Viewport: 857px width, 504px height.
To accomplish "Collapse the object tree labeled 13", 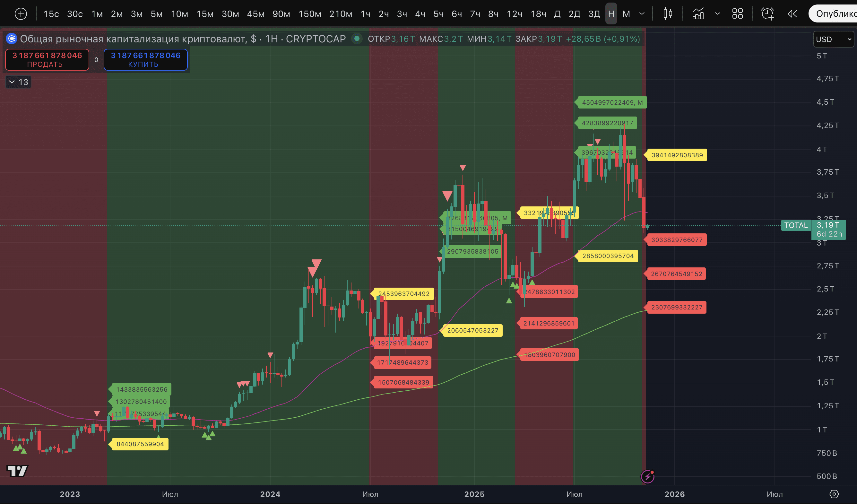I will [18, 82].
